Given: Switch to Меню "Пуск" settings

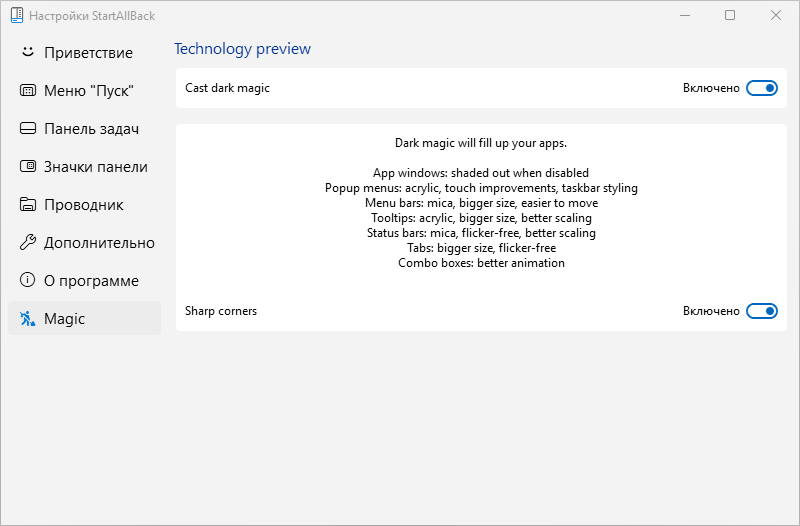Looking at the screenshot, I should pyautogui.click(x=89, y=91).
